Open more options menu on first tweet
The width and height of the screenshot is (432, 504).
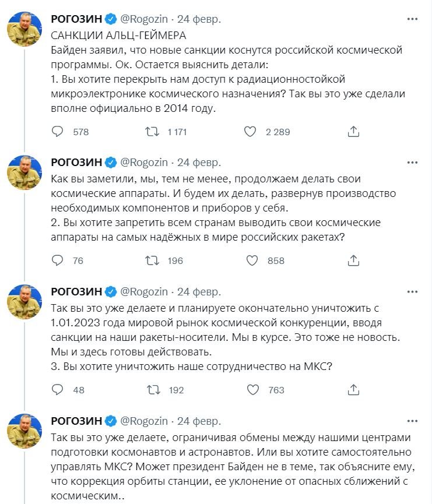coord(412,19)
